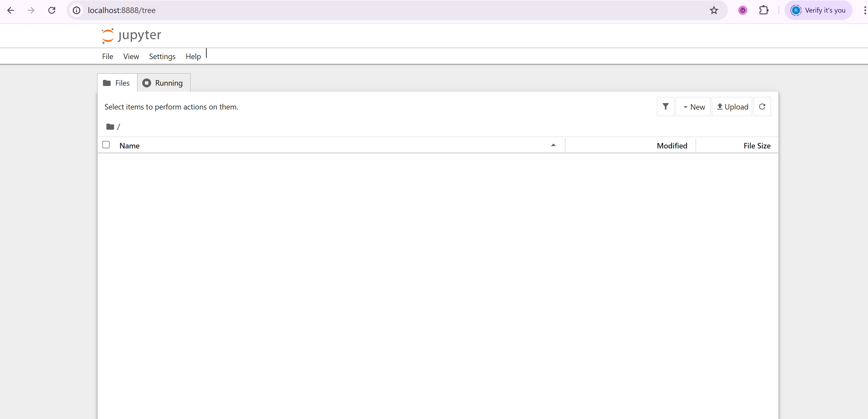The image size is (868, 419).
Task: Tick the select-all files checkbox
Action: click(x=106, y=145)
